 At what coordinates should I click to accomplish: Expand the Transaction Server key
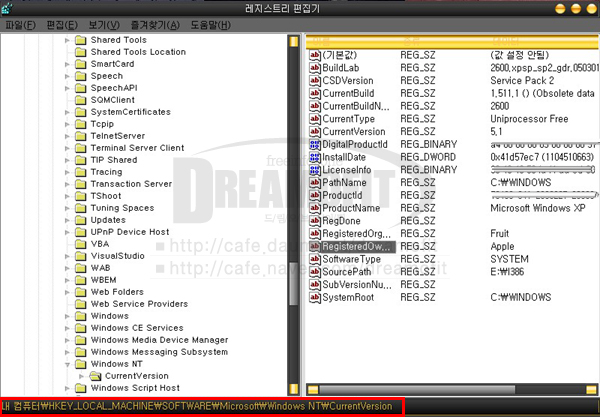[67, 184]
